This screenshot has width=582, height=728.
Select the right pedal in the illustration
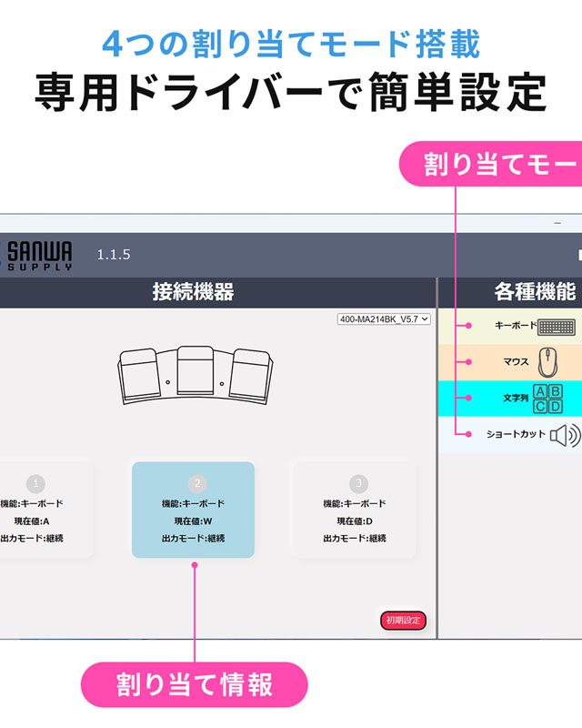(x=248, y=372)
